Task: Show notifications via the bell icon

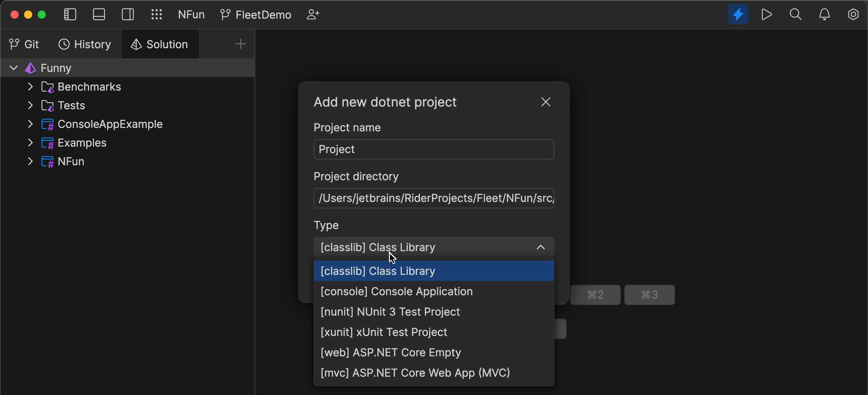Action: click(825, 15)
